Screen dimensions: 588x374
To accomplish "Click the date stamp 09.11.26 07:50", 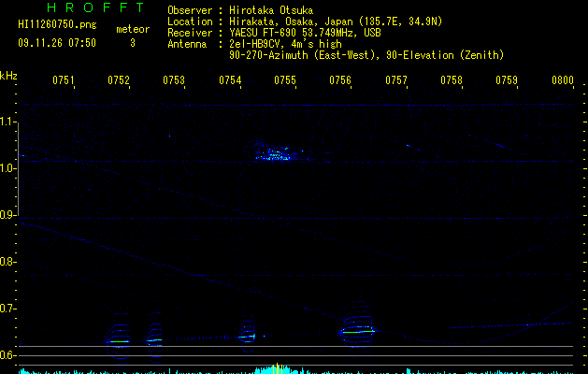I will coord(57,43).
